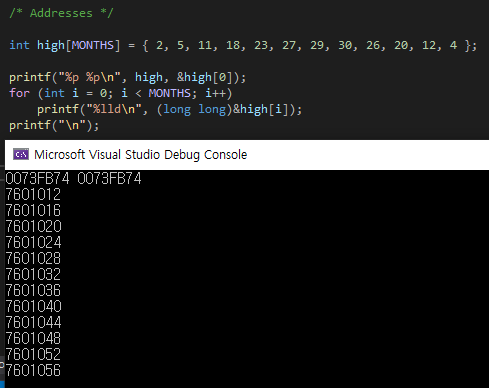Click the Debug Console window icon
489x388 pixels.
[21, 154]
